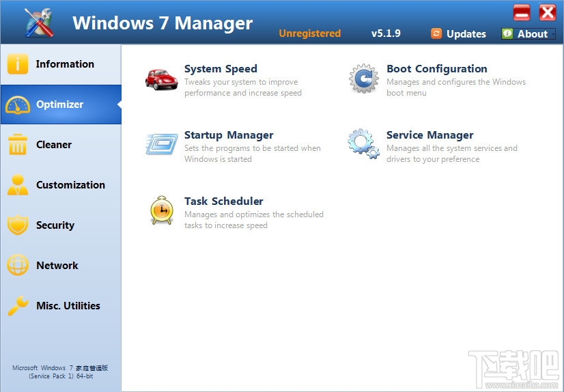The width and height of the screenshot is (564, 392).
Task: Click the Service Manager gears icon
Action: tap(363, 144)
